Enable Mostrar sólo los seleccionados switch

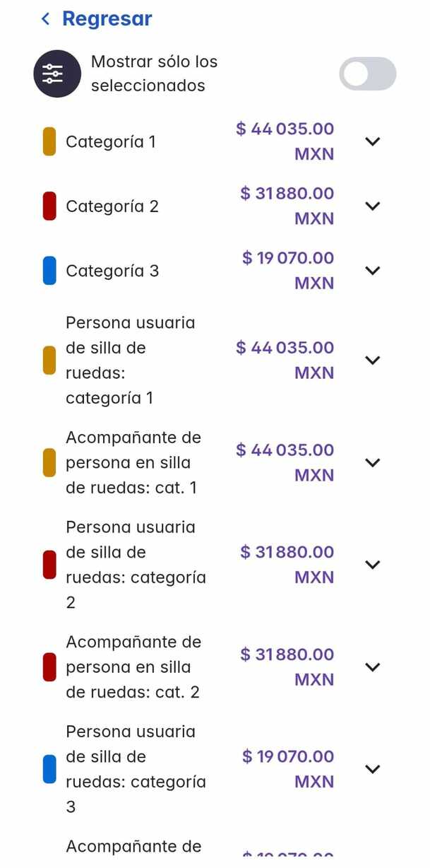(367, 74)
